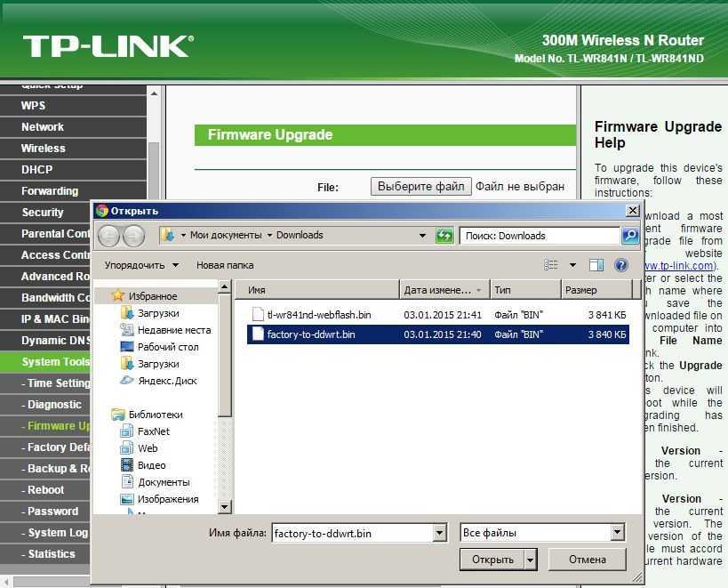This screenshot has height=588, width=728.
Task: Toggle the preview pane icon
Action: [x=596, y=265]
